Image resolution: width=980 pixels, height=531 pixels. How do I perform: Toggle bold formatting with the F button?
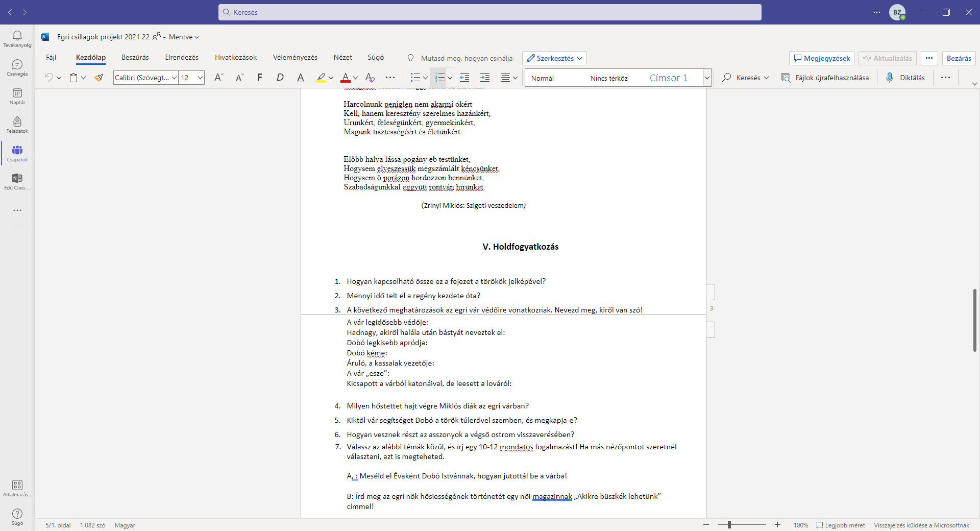[260, 78]
